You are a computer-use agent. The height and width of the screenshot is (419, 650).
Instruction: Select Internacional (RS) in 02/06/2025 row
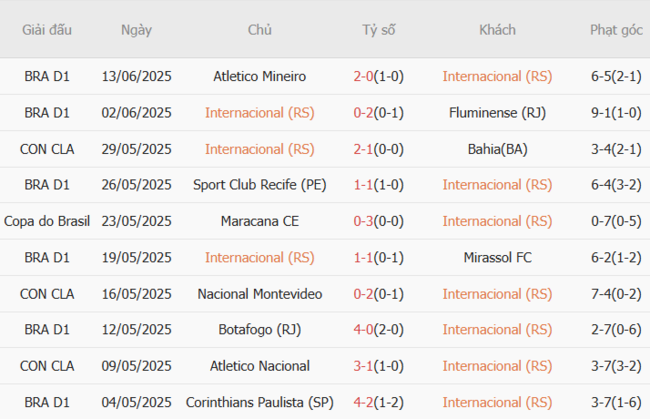[x=260, y=112]
